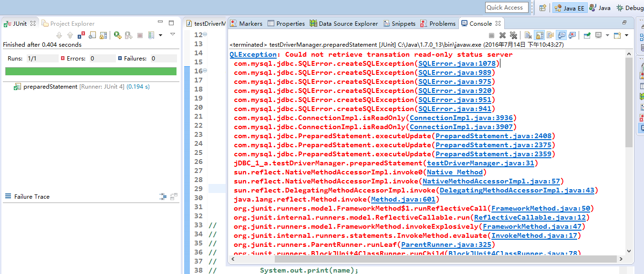
Task: Toggle Show Skipped Tests Only in JUnit
Action: (x=92, y=35)
